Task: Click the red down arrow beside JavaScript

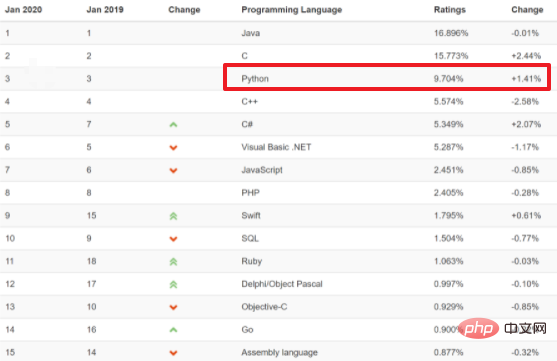Action: 173,171
